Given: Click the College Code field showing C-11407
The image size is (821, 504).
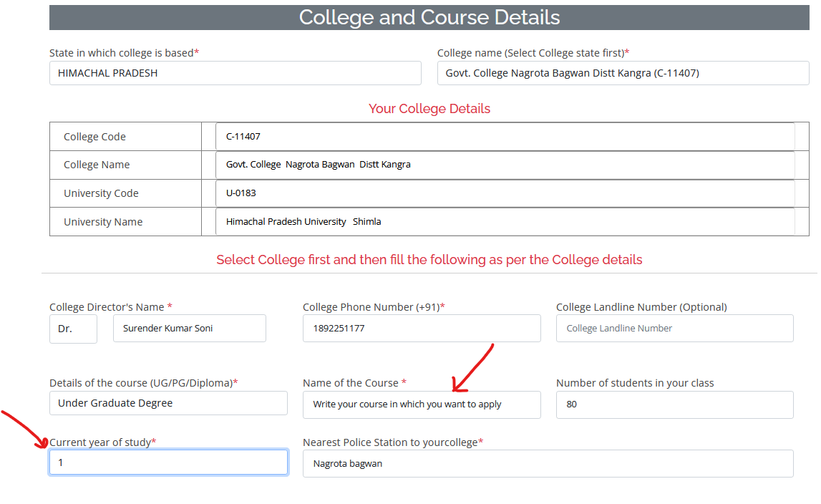Looking at the screenshot, I should [x=505, y=137].
